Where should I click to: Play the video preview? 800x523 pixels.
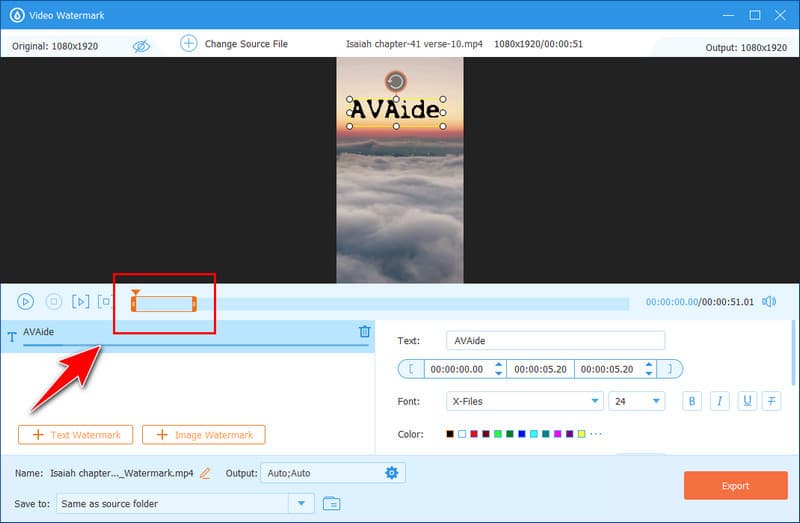25,302
